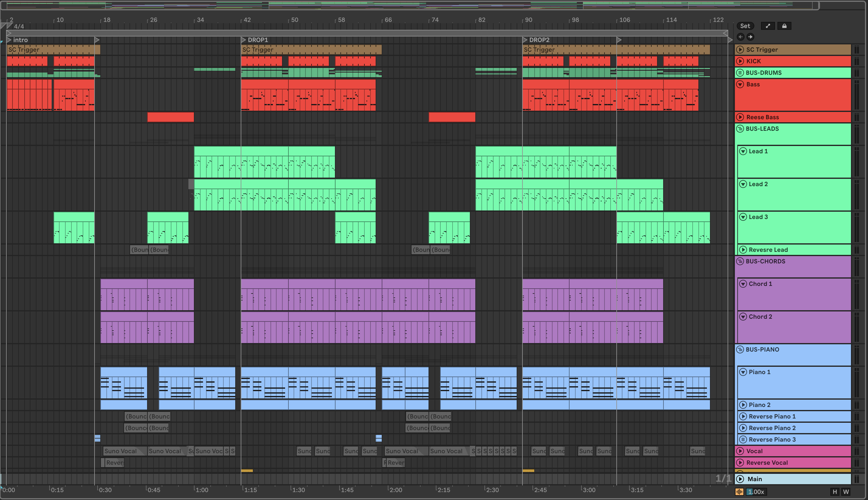Unfold the KICK track
The height and width of the screenshot is (500, 868).
[740, 61]
